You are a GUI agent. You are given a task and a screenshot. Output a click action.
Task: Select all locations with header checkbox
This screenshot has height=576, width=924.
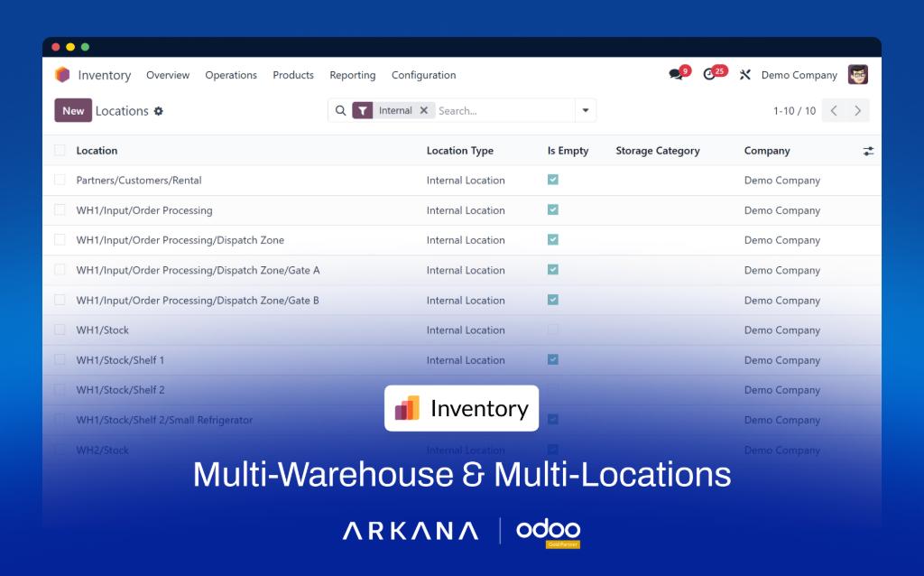coord(60,151)
